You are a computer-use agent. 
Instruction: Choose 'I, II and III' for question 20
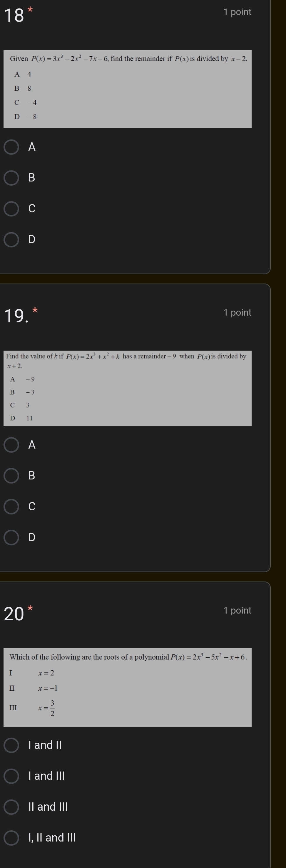point(11,837)
